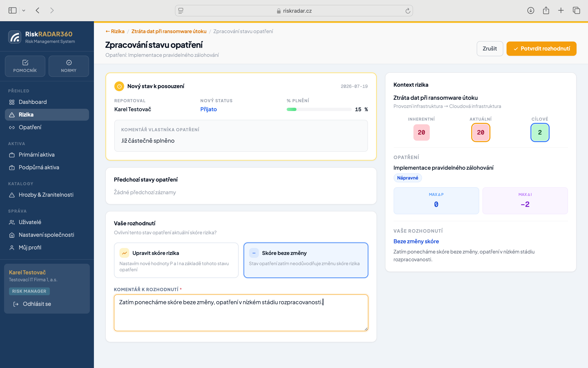This screenshot has height=368, width=588.
Task: Click the date 2026-07-19
Action: coord(354,86)
